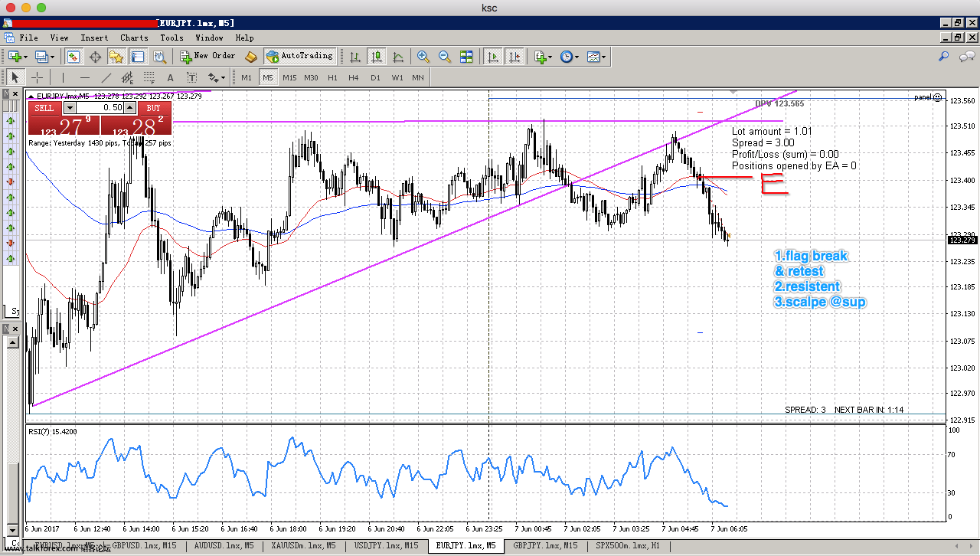Select the Fibonacci Retracement tool
The image size is (980, 556).
point(149,77)
